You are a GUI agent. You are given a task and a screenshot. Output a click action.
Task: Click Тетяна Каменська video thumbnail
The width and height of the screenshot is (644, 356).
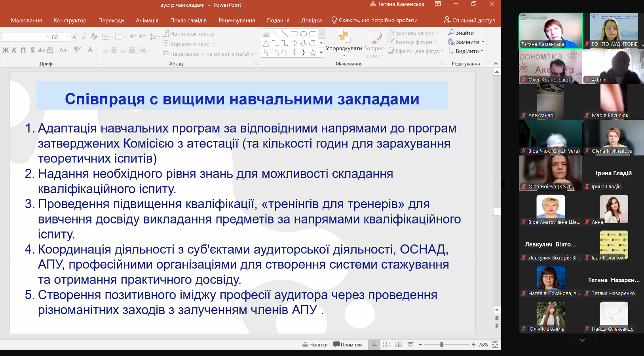551,30
